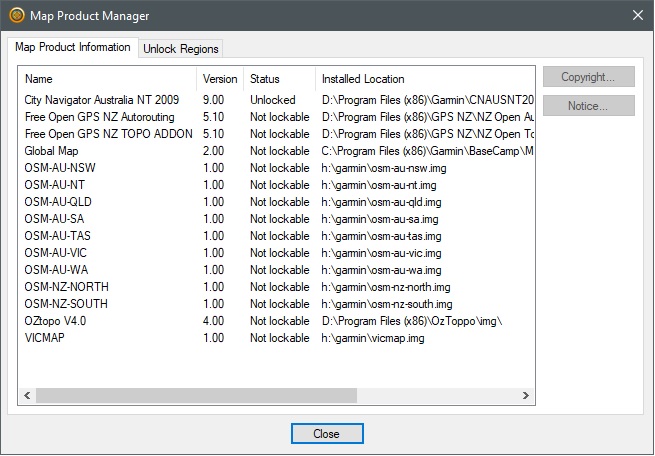655x456 pixels.
Task: Close the dialog with the X button
Action: coord(637,15)
